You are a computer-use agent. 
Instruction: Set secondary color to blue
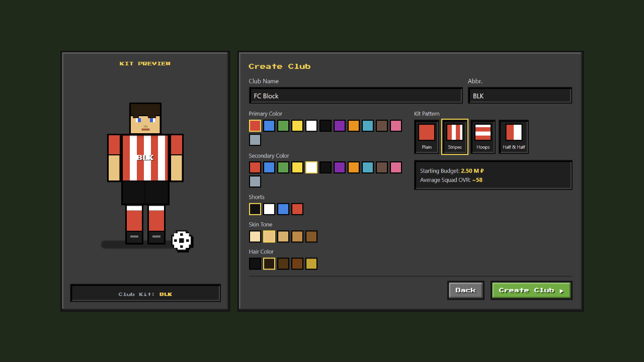pyautogui.click(x=269, y=167)
